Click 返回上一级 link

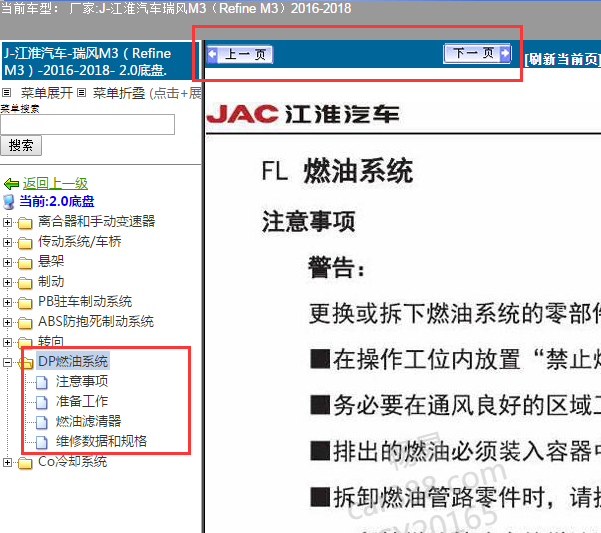[x=55, y=184]
